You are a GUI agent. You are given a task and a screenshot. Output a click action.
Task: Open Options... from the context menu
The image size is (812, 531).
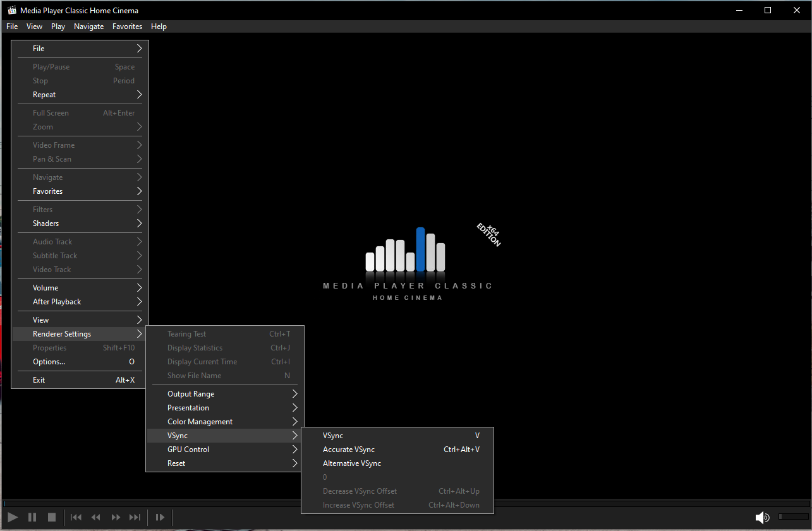pos(80,362)
